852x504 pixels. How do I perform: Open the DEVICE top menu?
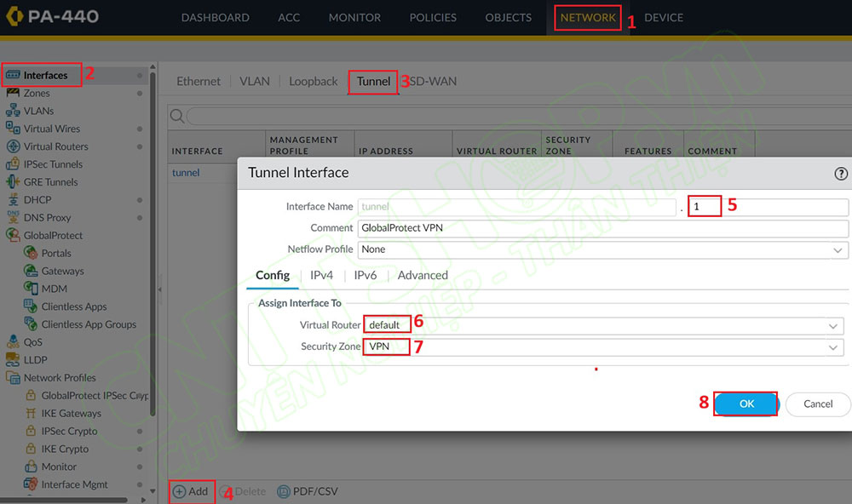tap(664, 17)
